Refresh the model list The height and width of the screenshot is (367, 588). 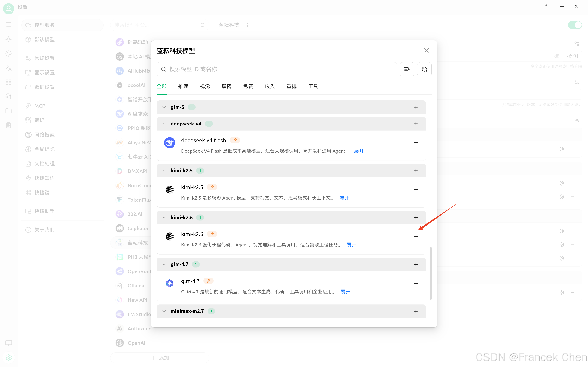[x=424, y=69]
